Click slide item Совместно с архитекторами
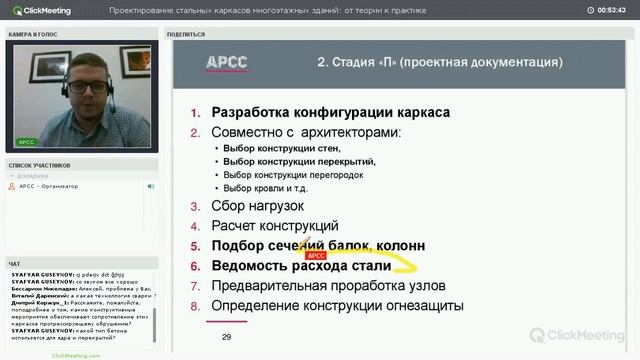The width and height of the screenshot is (640, 360). coord(306,132)
